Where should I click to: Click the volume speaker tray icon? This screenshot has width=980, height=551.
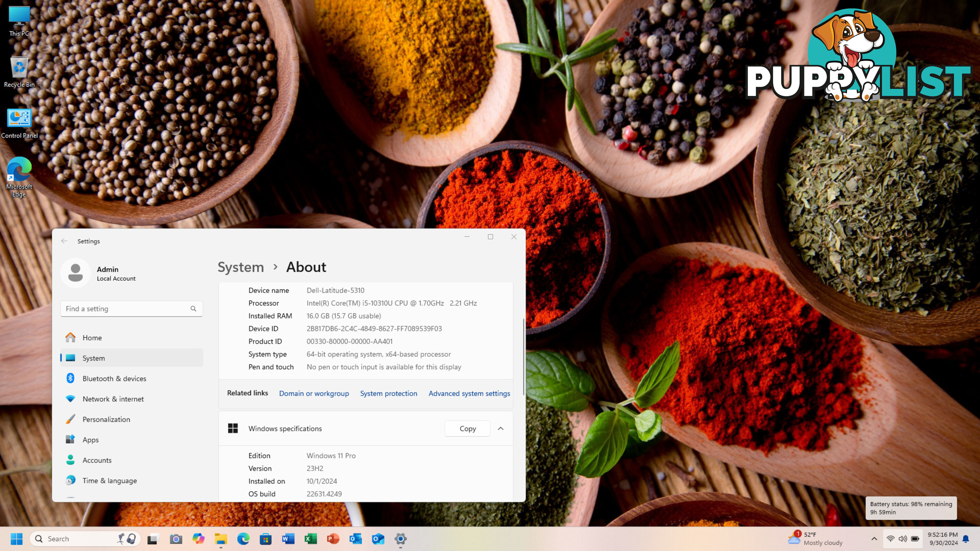click(903, 539)
